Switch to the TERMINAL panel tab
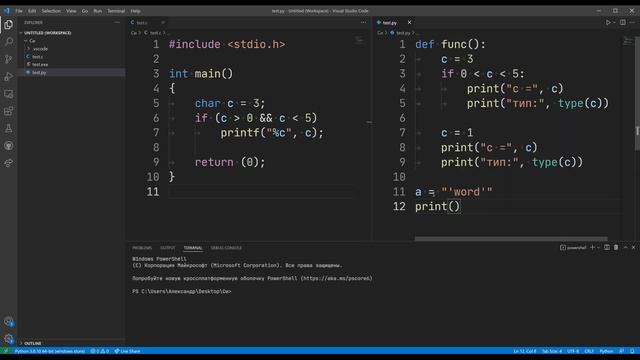The image size is (640, 360). 193,248
